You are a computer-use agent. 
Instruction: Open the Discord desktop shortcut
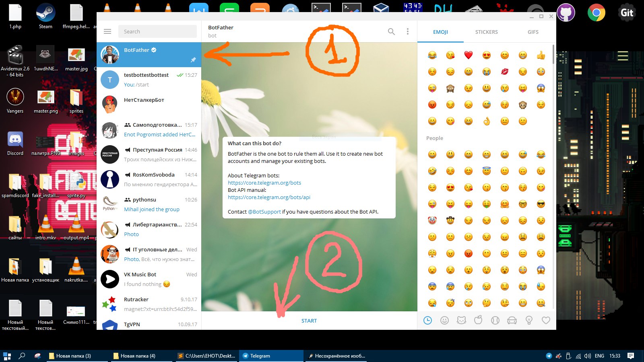click(x=15, y=144)
